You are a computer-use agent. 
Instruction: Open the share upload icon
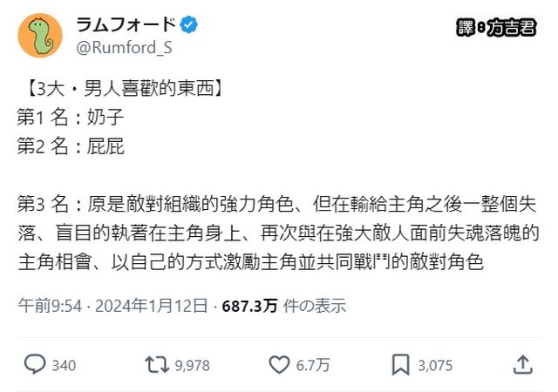523,364
